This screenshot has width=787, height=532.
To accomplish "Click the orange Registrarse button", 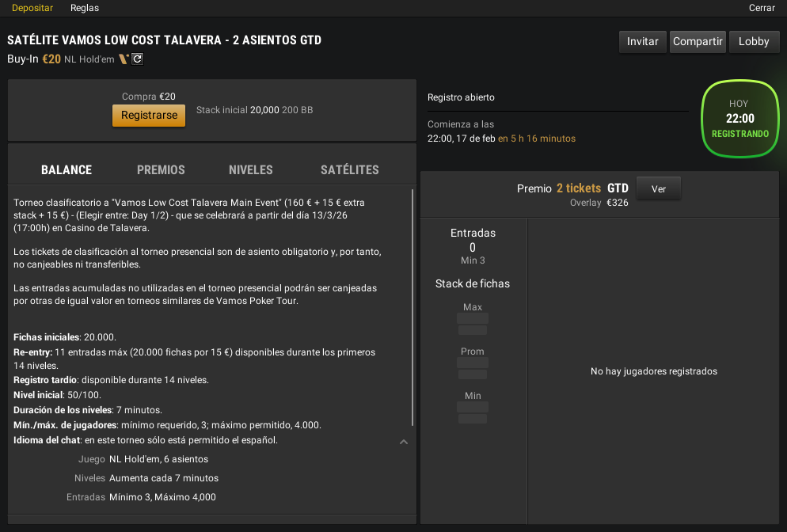I will pyautogui.click(x=149, y=116).
